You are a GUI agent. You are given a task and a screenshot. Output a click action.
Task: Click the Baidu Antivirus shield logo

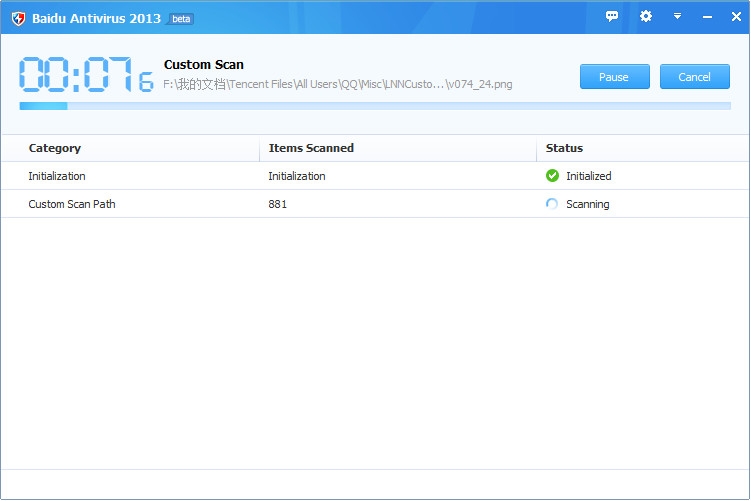coord(18,19)
